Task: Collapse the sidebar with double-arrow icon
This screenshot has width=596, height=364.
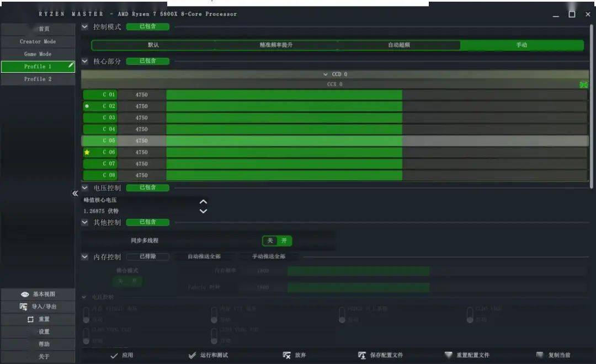Action: 75,194
